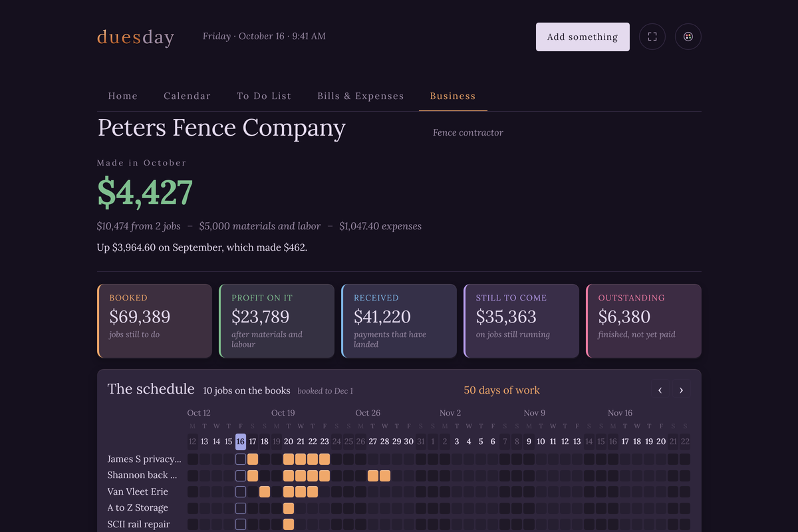Open the Still to come $35,363 card
The image size is (798, 532).
pyautogui.click(x=521, y=321)
